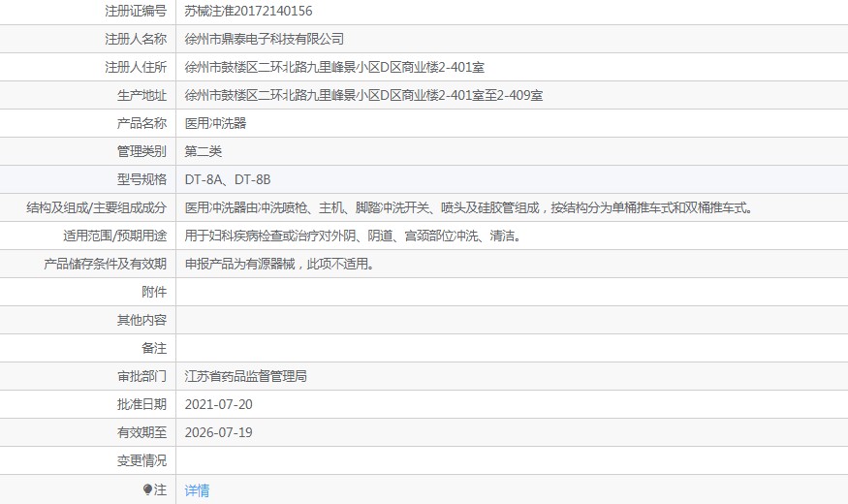Click the 附件 field label
Viewport: 848px width, 504px height.
(154, 292)
